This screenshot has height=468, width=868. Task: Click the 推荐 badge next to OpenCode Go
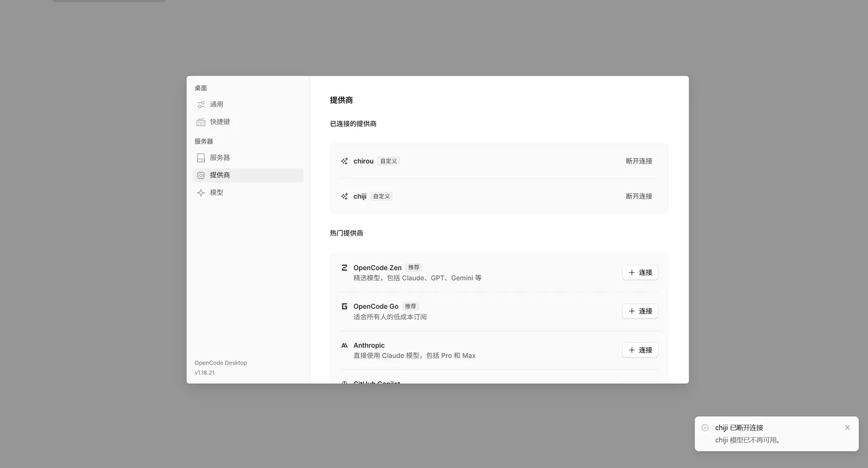410,306
